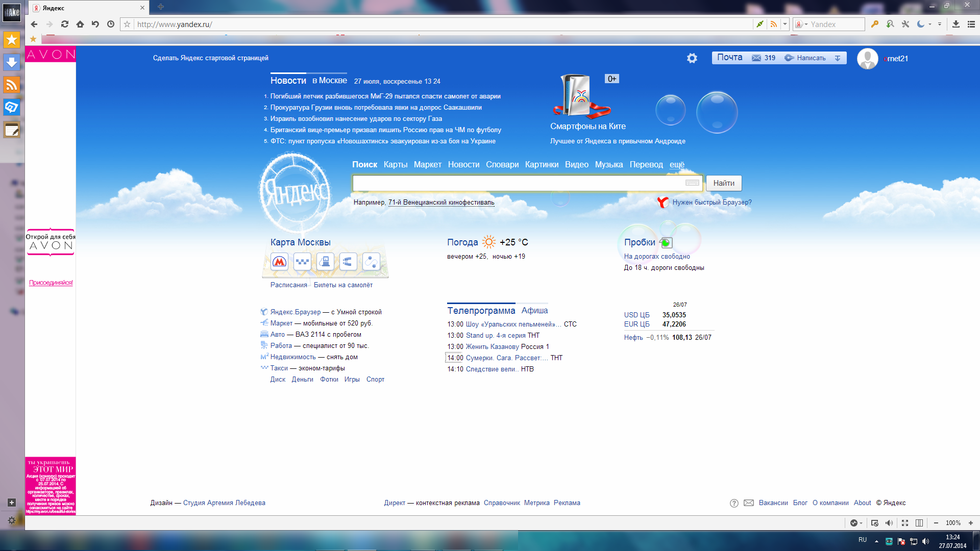
Task: Open sidebar settings gear at the bottom
Action: click(x=12, y=520)
